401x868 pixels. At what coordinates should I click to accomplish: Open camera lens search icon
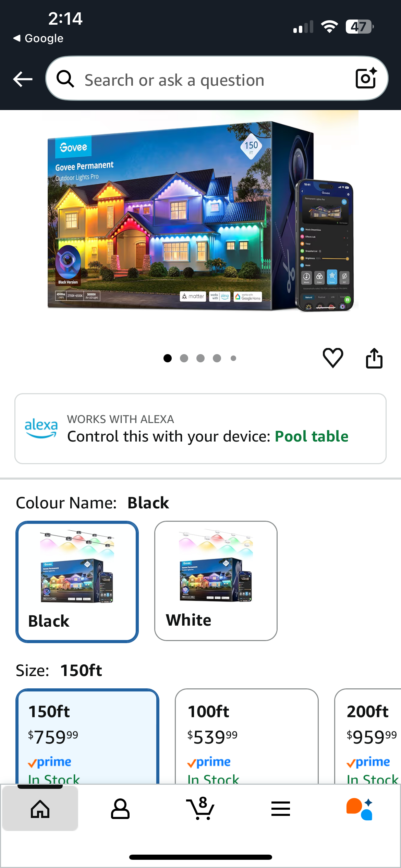pos(366,78)
